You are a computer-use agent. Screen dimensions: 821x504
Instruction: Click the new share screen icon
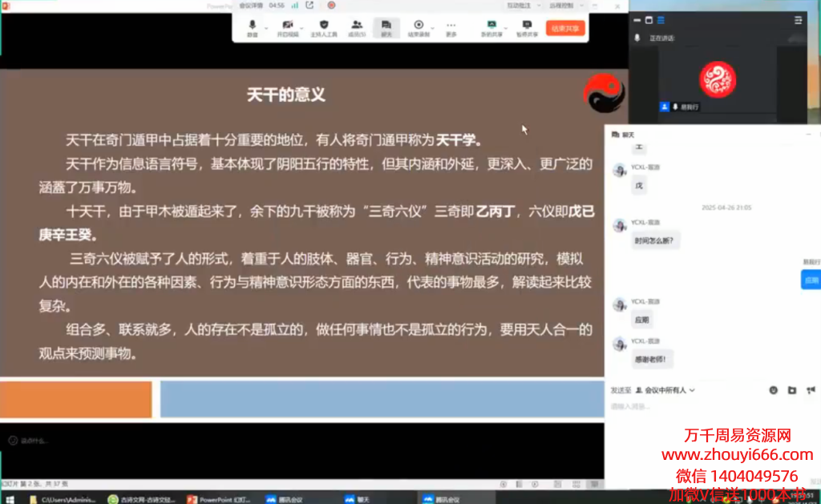(x=491, y=26)
